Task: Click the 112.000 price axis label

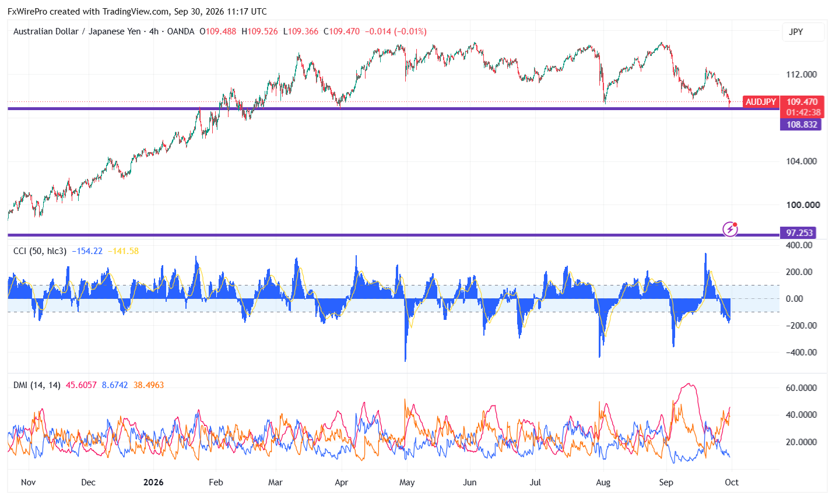Action: (801, 74)
